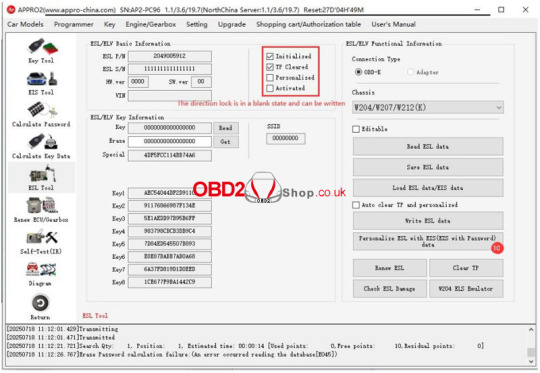The image size is (540, 373).
Task: Click the HW.ver field
Action: (138, 82)
